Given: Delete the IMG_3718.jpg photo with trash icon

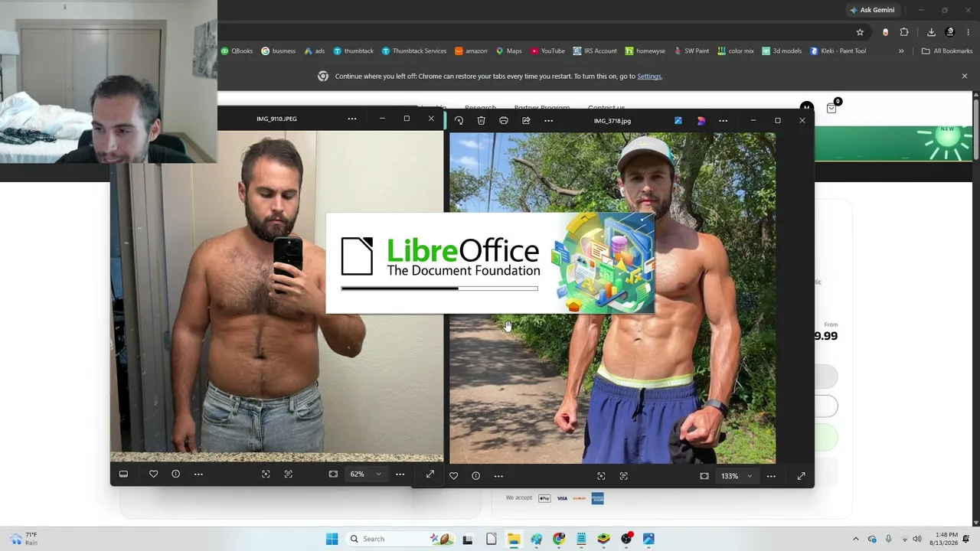Looking at the screenshot, I should point(481,120).
